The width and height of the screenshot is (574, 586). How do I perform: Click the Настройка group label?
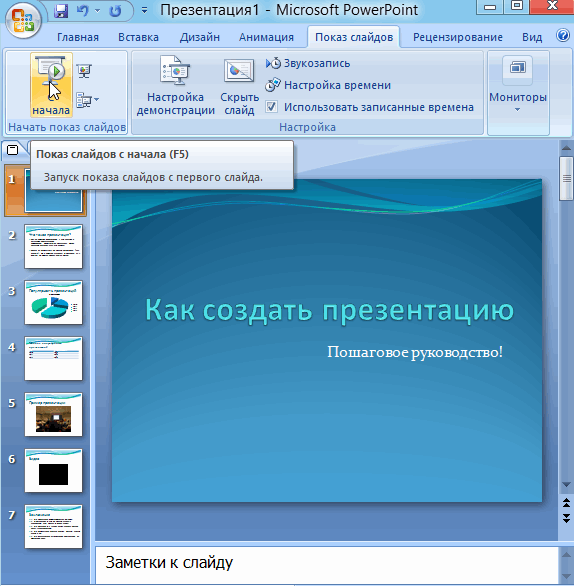(307, 127)
